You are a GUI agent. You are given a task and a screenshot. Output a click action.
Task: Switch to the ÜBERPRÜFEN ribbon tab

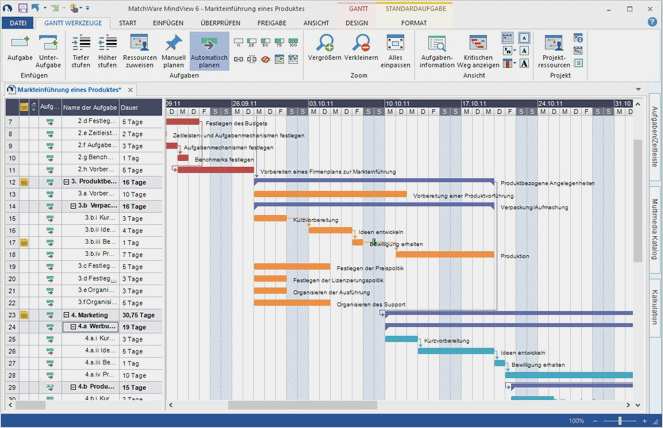[220, 23]
